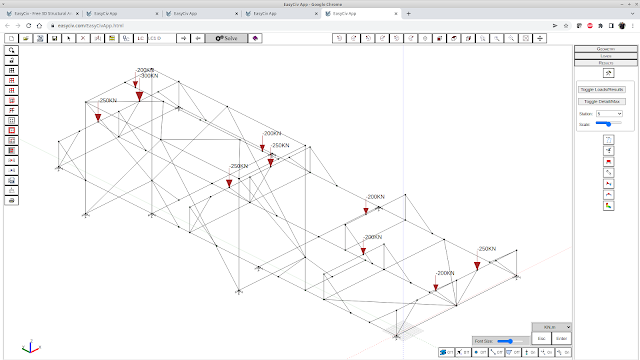640x360 pixels.
Task: Click the XYZ axis gizmo
Action: [31, 346]
